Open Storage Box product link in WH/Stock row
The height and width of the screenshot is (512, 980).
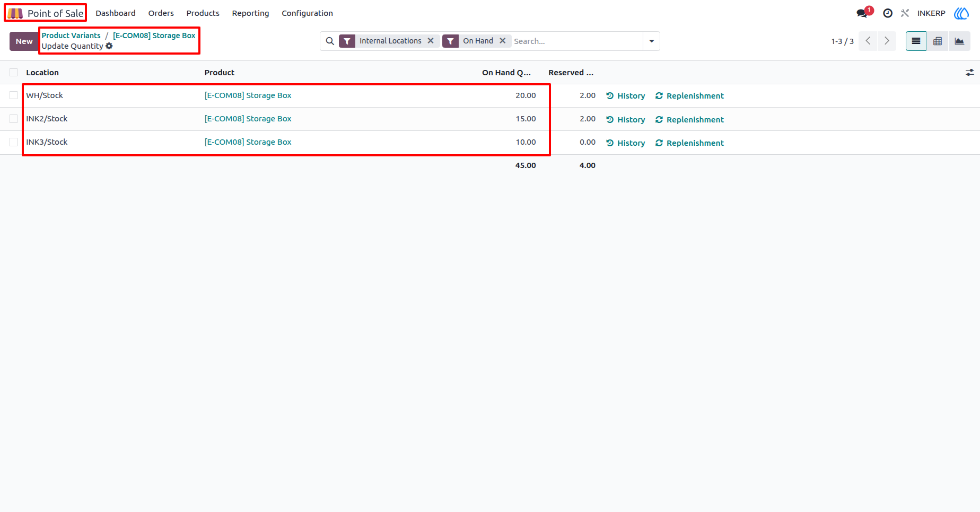click(x=248, y=95)
